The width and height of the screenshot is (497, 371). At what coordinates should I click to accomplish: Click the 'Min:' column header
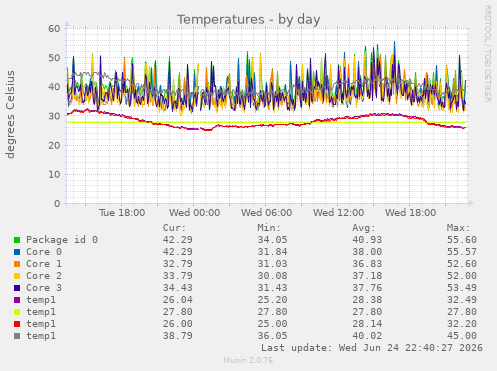tap(269, 228)
